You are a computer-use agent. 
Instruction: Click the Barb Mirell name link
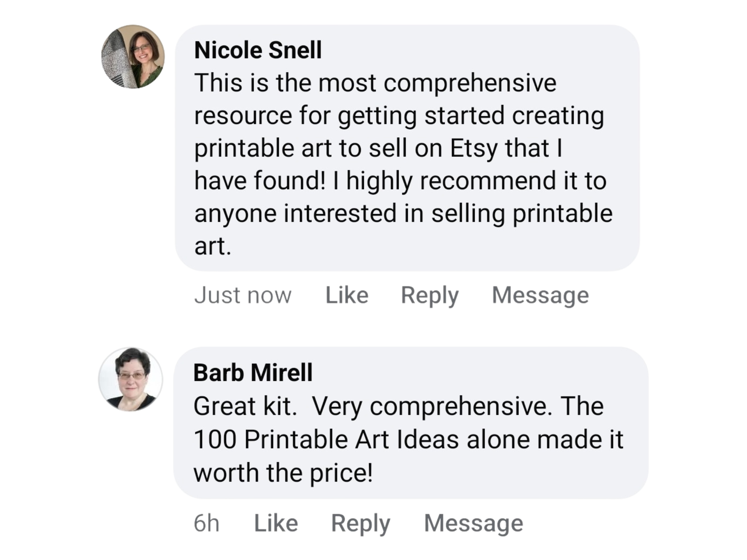pos(253,373)
